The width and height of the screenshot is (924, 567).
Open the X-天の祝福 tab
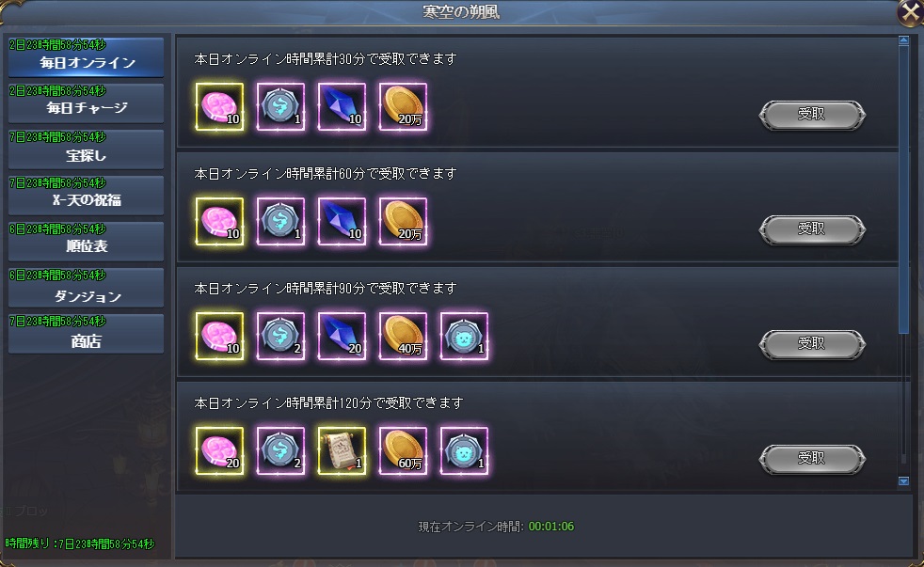(x=86, y=196)
